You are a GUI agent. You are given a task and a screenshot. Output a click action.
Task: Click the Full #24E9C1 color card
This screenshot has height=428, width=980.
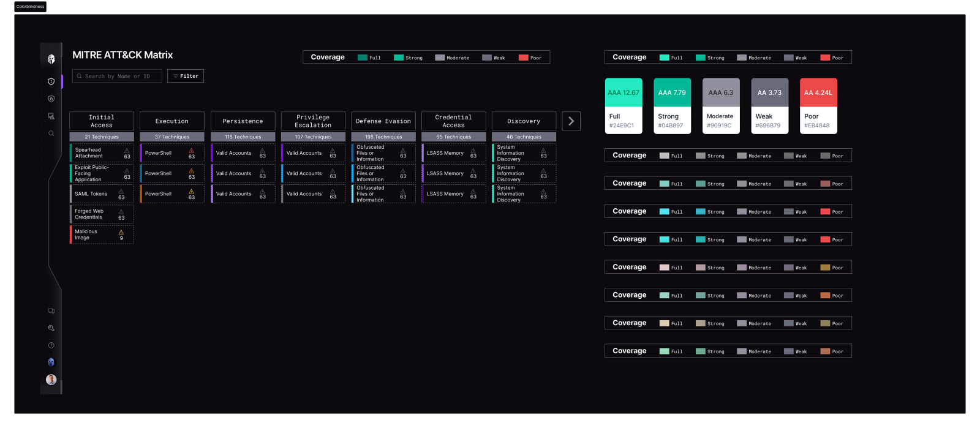624,106
